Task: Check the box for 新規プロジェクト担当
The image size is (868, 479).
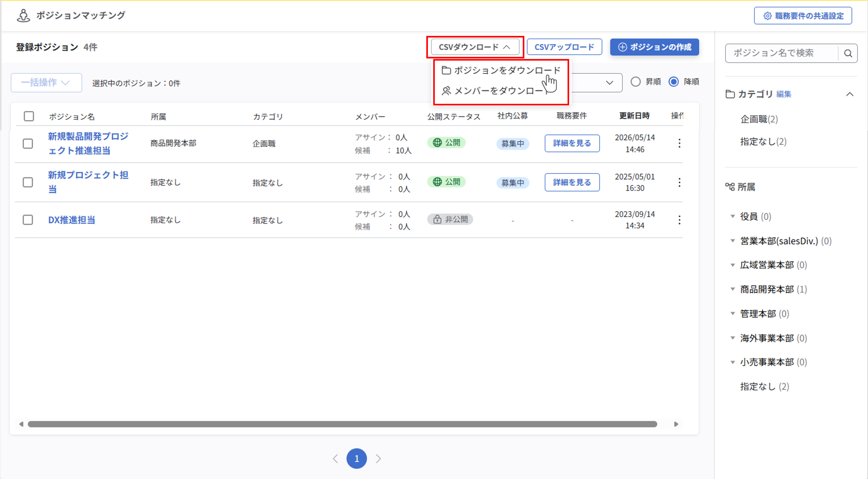Action: coord(28,182)
